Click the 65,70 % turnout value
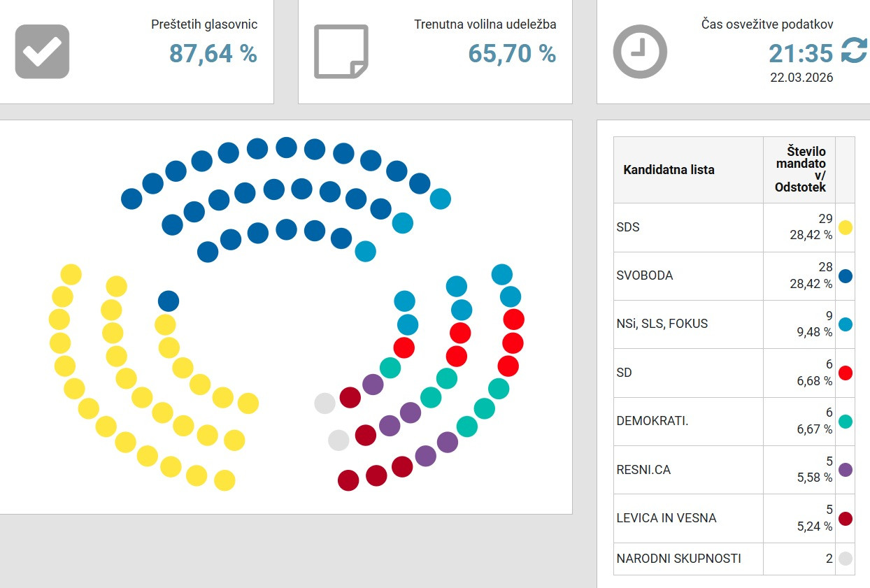 click(512, 53)
